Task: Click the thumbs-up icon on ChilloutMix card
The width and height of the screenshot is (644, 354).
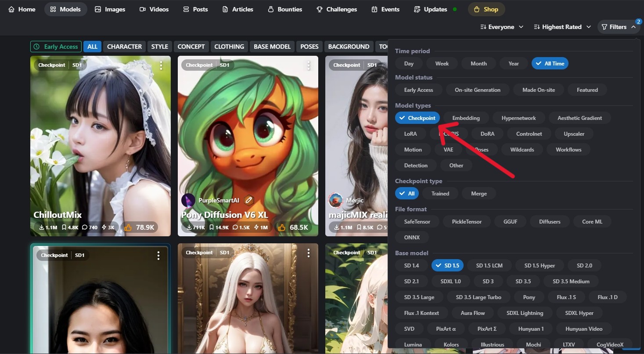Action: tap(128, 228)
